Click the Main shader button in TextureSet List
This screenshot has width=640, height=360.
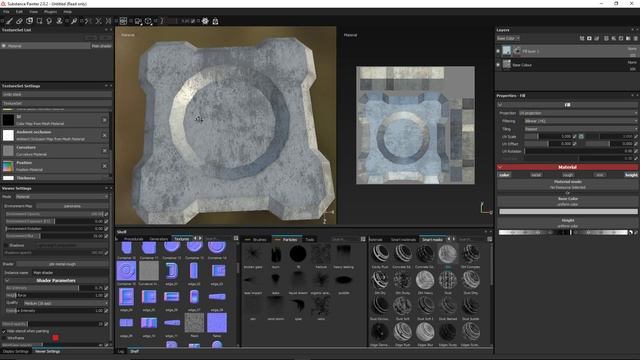(102, 46)
